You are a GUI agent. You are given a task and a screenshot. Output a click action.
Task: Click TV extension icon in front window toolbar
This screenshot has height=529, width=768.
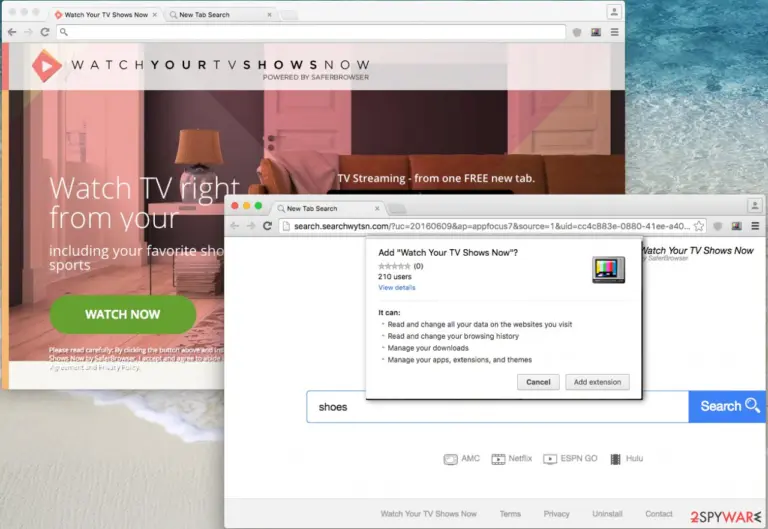[736, 226]
